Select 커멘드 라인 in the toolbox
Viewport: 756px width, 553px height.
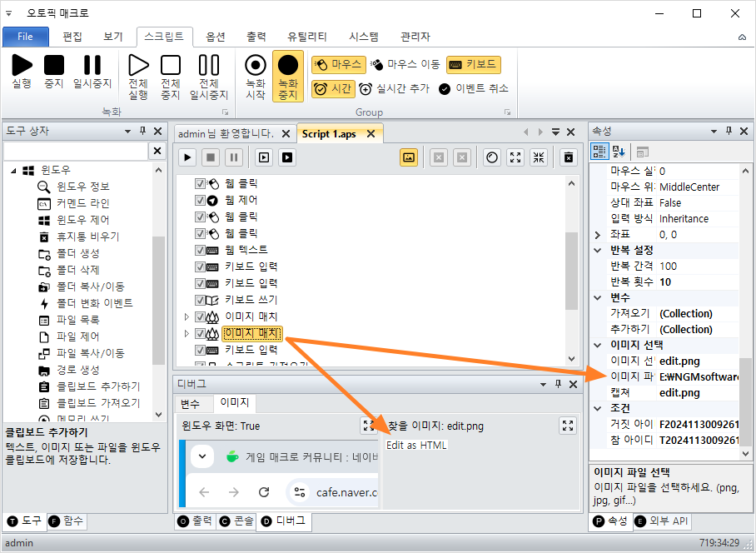pos(83,203)
